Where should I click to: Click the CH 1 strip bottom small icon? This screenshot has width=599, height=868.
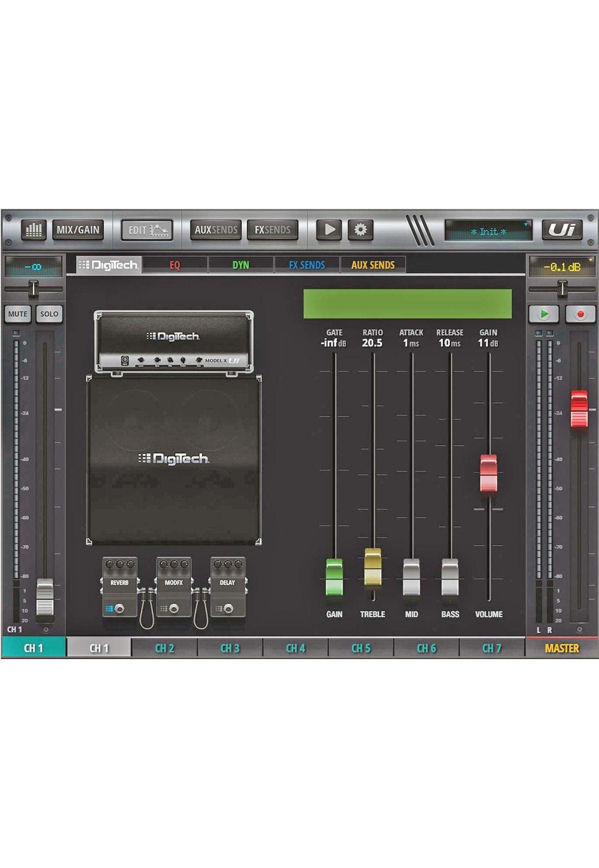46,630
